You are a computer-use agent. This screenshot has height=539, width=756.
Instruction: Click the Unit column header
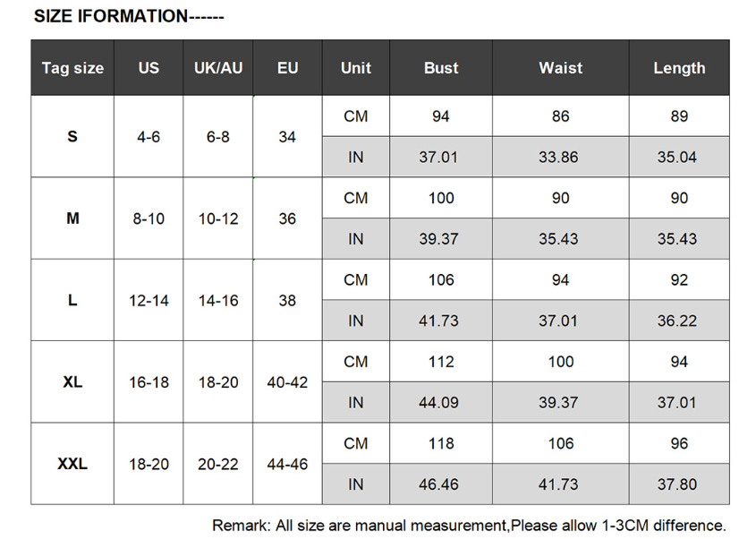356,67
